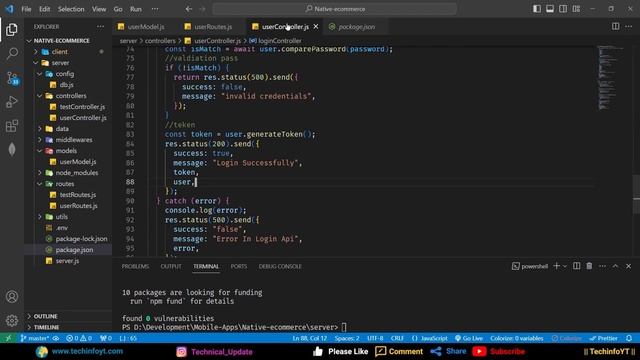
Task: Customize layout icon in title bar
Action: pyautogui.click(x=576, y=9)
